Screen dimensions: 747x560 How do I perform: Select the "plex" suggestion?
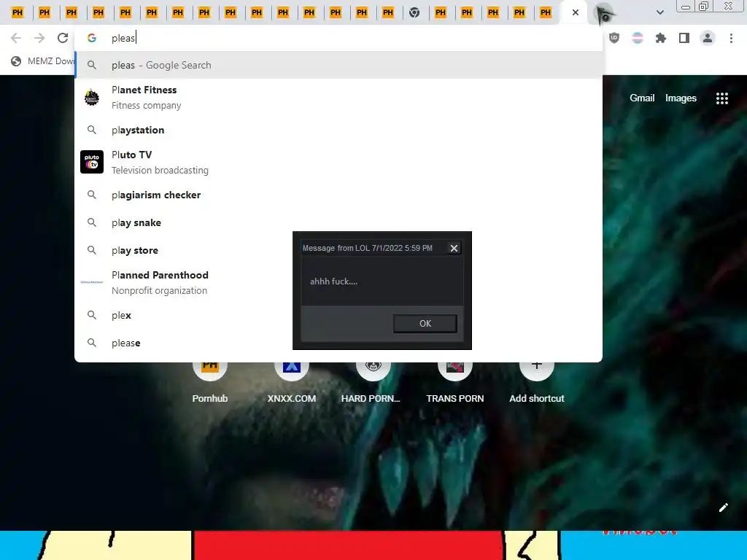pos(338,315)
